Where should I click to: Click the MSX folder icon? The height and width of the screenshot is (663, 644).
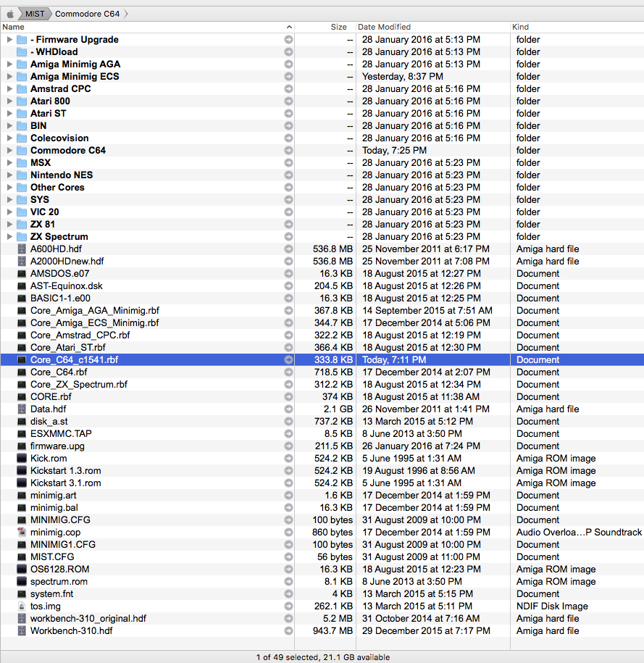[x=22, y=163]
